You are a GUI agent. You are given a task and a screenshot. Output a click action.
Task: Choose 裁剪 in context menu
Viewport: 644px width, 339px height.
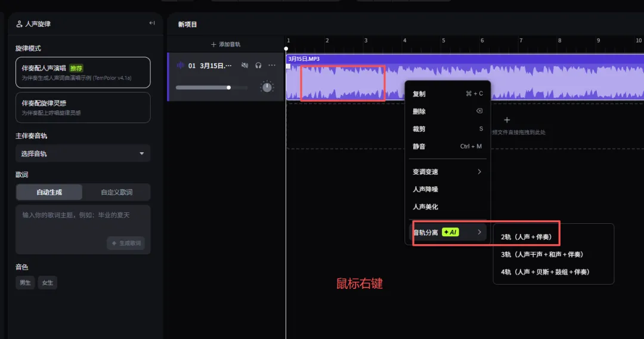coord(447,129)
